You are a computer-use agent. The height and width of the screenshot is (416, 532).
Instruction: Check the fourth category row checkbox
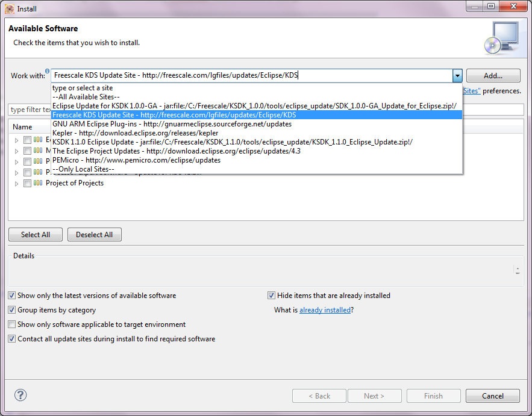tap(28, 172)
